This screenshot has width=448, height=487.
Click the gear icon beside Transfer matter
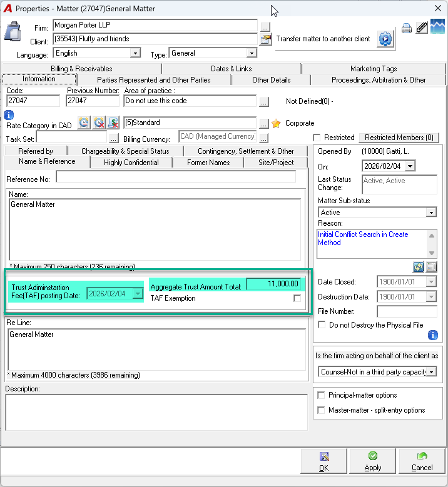(x=385, y=39)
